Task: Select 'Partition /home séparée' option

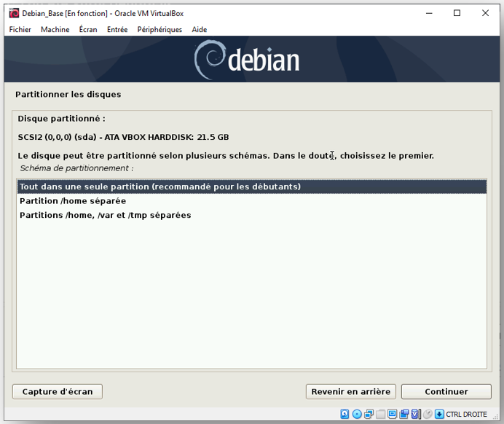Action: (x=252, y=201)
